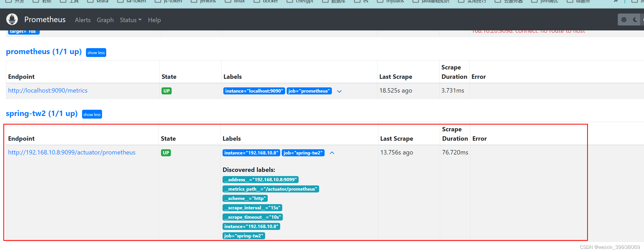
Task: Click UP state badge for spring-tw2 target
Action: point(166,153)
